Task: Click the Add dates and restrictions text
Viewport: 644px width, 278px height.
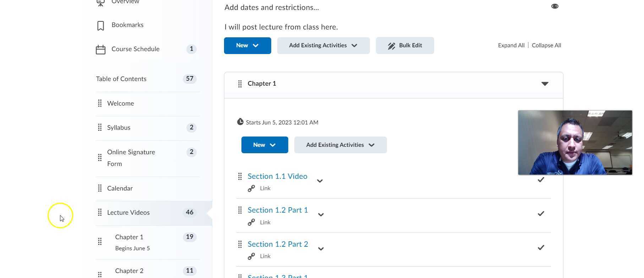Action: (272, 7)
